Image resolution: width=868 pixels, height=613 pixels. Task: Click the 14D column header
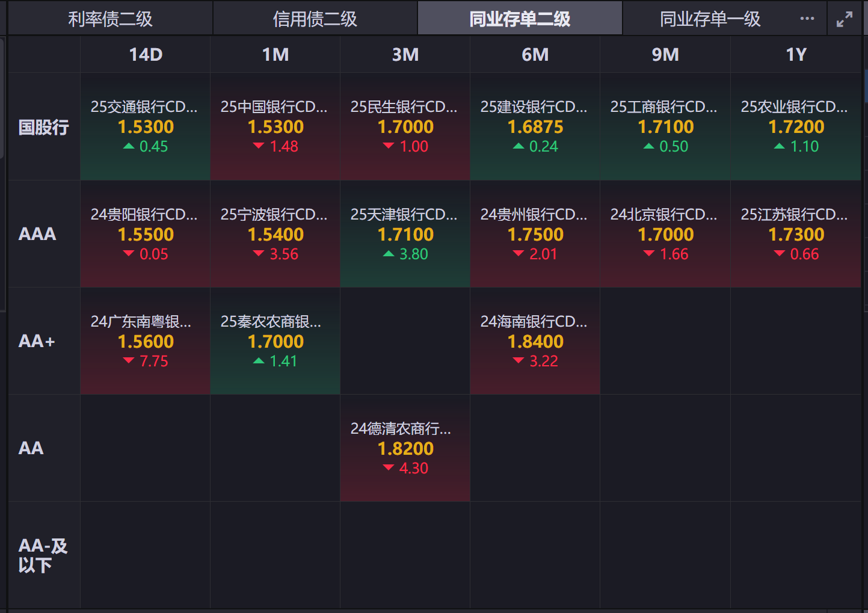[146, 55]
